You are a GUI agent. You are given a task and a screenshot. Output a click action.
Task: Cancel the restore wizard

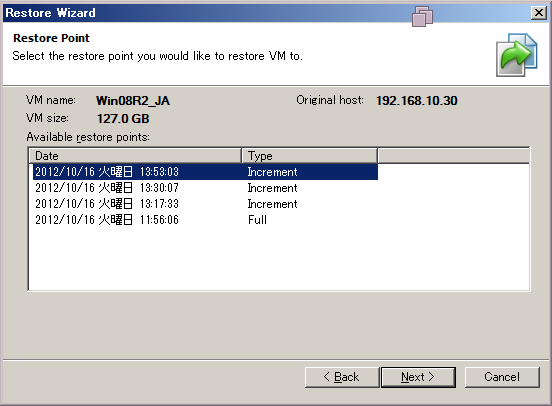[502, 377]
